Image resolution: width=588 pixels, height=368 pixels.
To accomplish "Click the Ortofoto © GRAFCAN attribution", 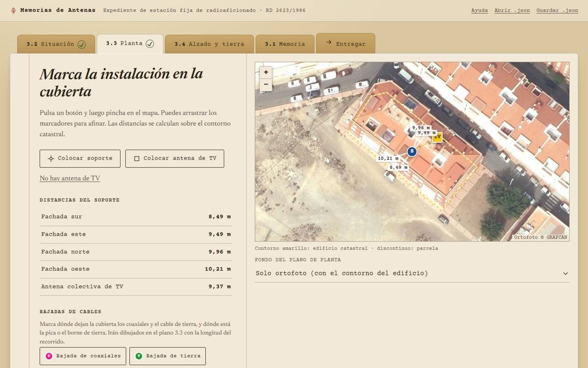I will pyautogui.click(x=540, y=237).
